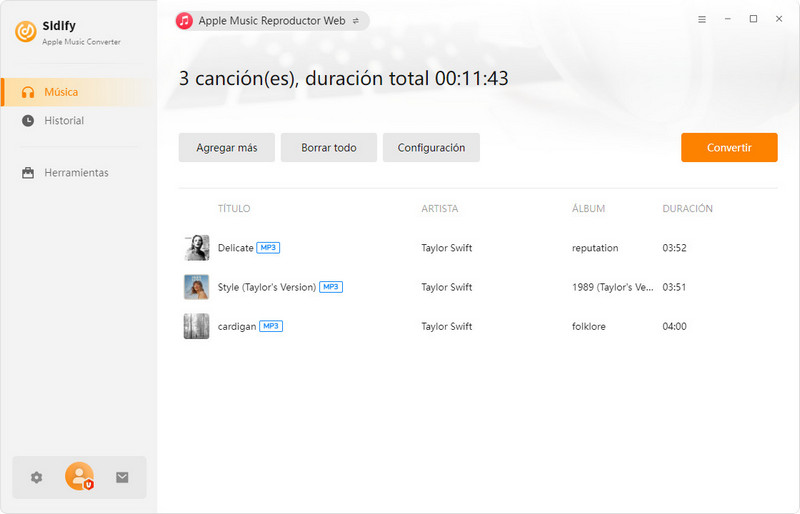Click the Agregar más button
800x514 pixels.
pyautogui.click(x=227, y=148)
